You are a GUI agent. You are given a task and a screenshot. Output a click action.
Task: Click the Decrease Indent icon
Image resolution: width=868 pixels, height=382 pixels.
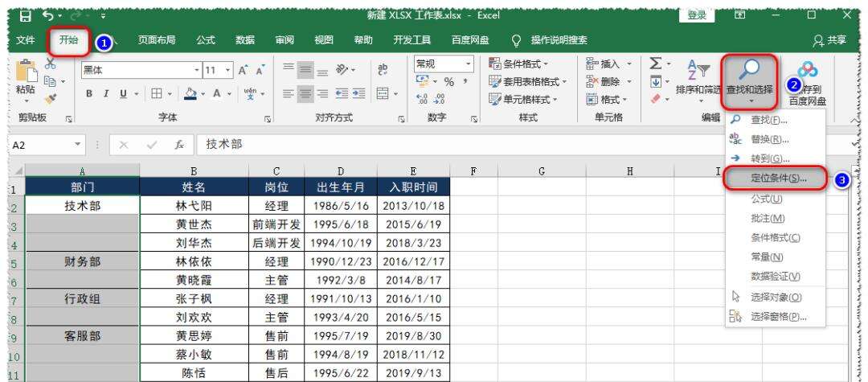click(x=342, y=94)
